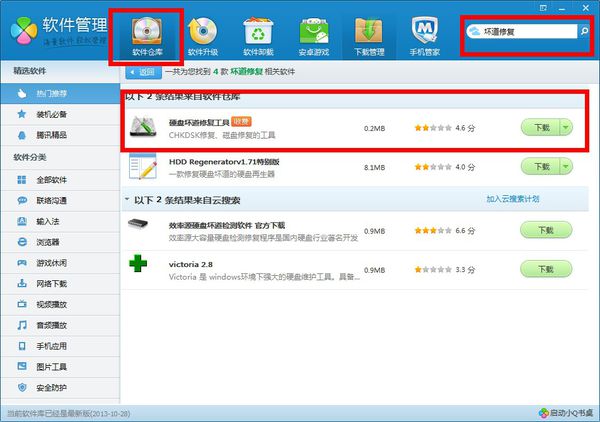Select 腾讯精品 in the sidebar
This screenshot has height=422, width=600.
[60, 135]
